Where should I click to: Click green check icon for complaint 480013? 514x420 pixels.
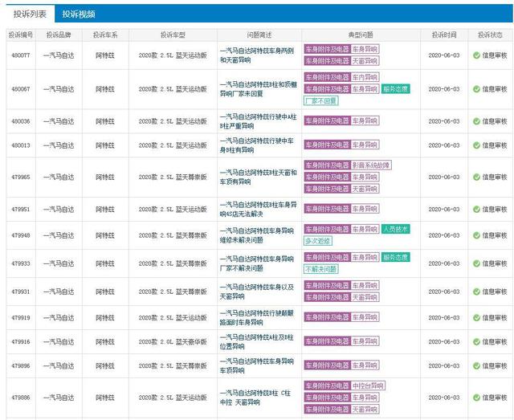[476, 145]
